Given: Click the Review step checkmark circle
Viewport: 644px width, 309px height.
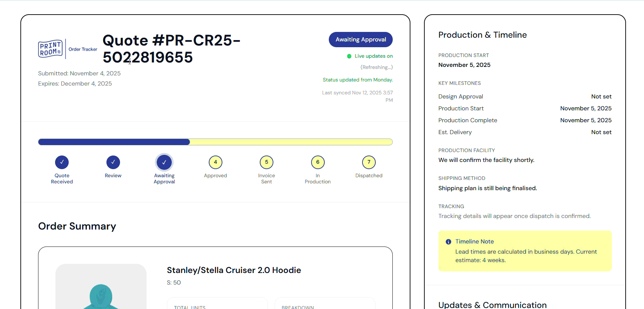Looking at the screenshot, I should 113,162.
